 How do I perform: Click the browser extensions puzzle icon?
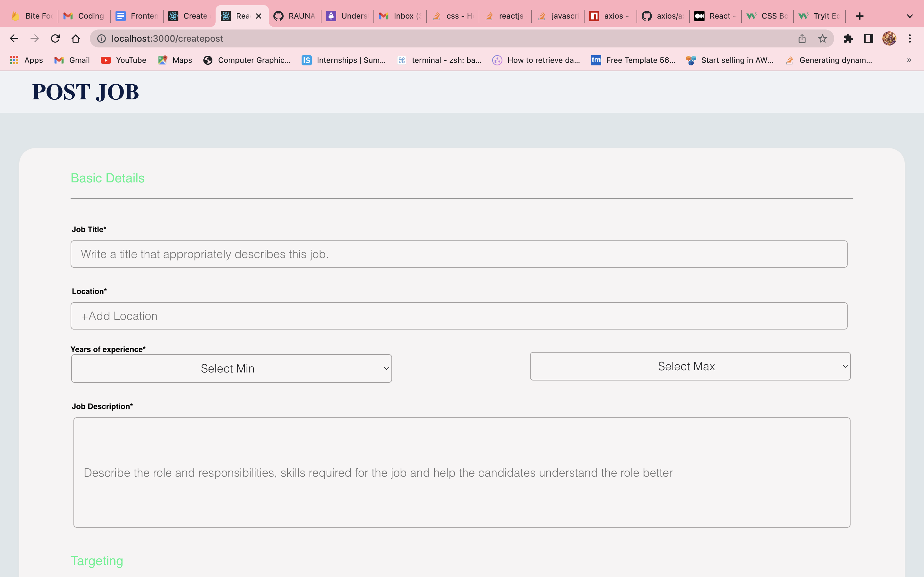pyautogui.click(x=848, y=38)
